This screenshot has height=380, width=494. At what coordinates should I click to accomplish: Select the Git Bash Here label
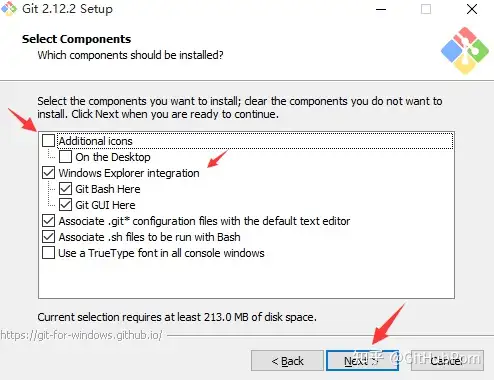108,189
